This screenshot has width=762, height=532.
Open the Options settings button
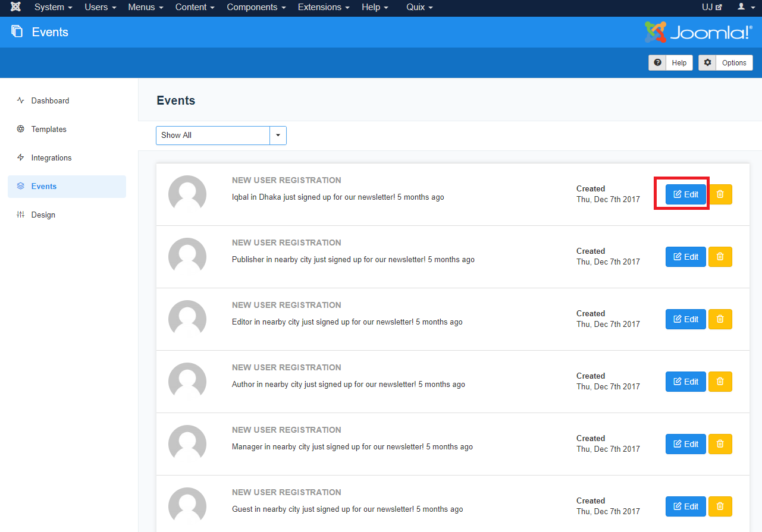(x=725, y=62)
